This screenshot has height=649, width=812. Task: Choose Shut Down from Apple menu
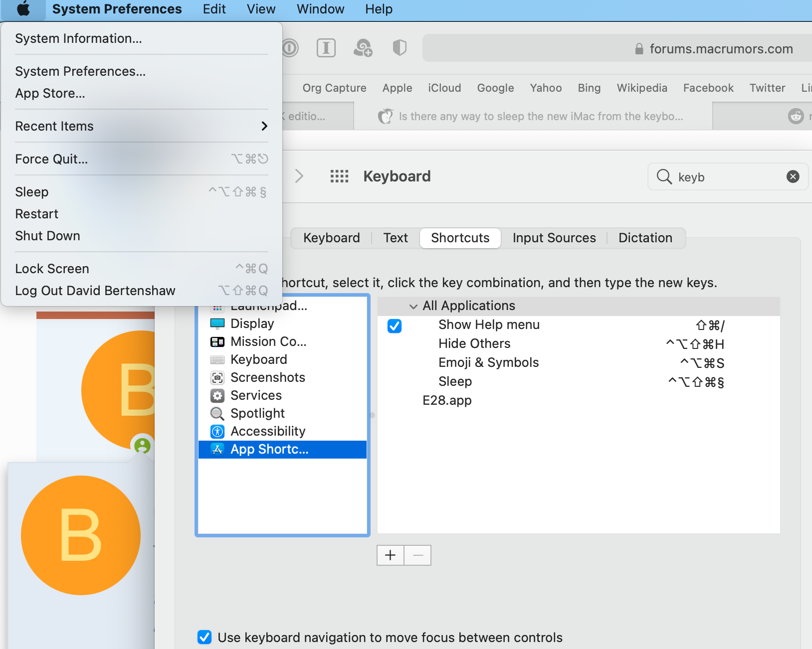coord(142,236)
